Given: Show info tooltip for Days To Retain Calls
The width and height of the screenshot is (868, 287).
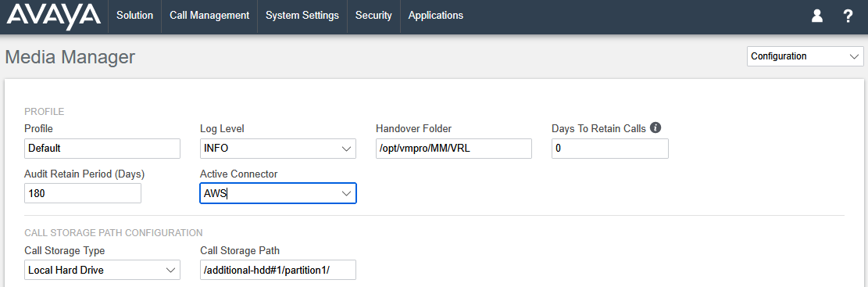Looking at the screenshot, I should (x=655, y=128).
